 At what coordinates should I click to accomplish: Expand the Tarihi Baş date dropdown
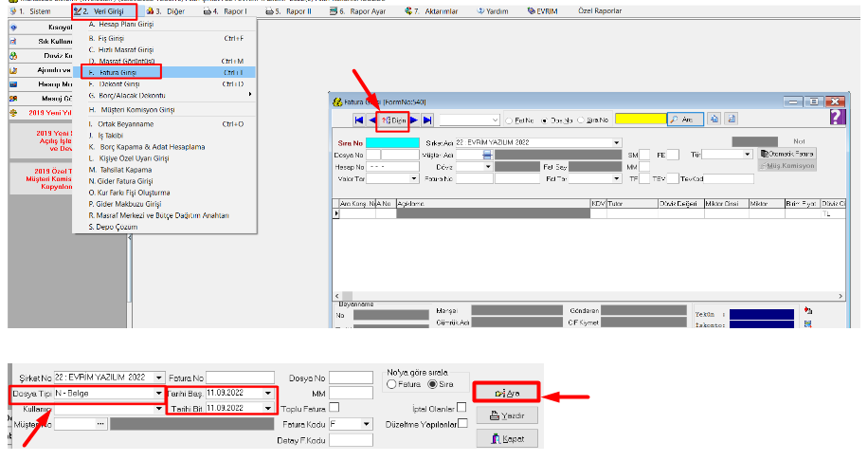pyautogui.click(x=269, y=392)
